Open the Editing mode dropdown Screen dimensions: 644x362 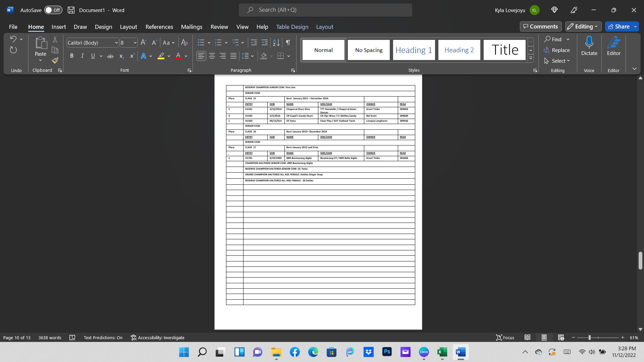[x=583, y=26]
